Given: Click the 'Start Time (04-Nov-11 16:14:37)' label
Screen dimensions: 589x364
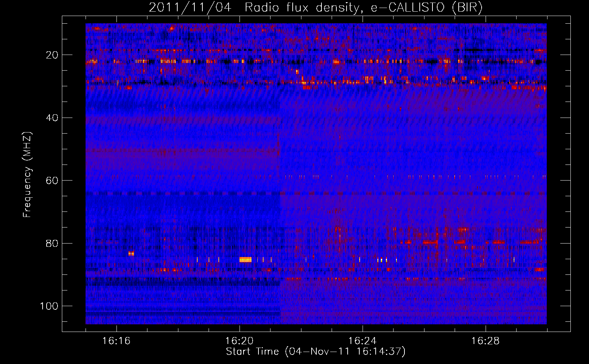Looking at the screenshot, I should click(x=316, y=351).
